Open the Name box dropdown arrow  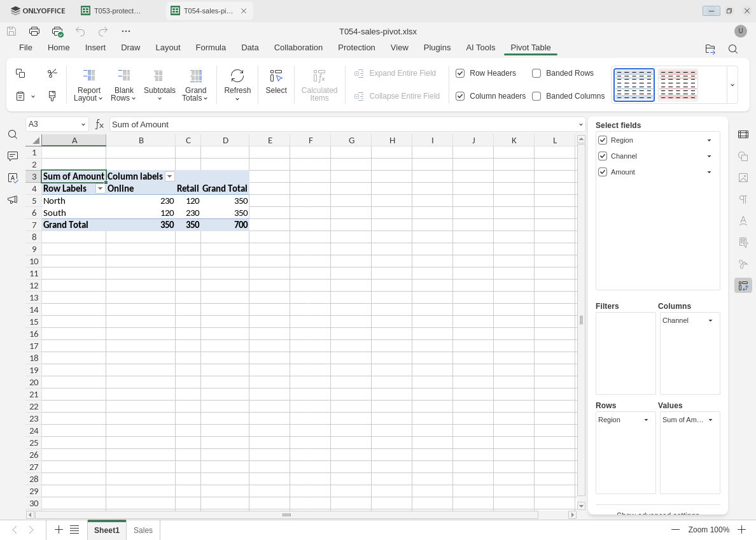click(x=83, y=125)
